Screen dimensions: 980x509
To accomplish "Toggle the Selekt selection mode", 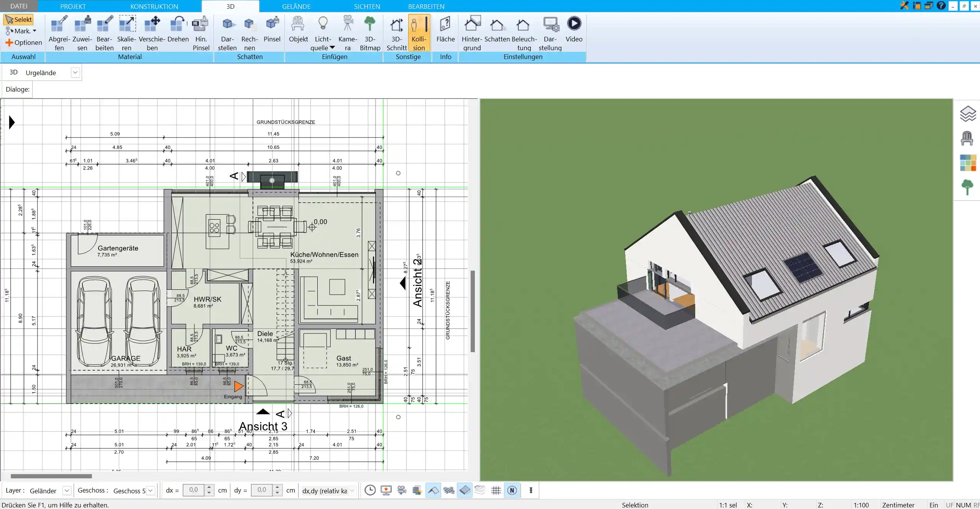I will [18, 20].
